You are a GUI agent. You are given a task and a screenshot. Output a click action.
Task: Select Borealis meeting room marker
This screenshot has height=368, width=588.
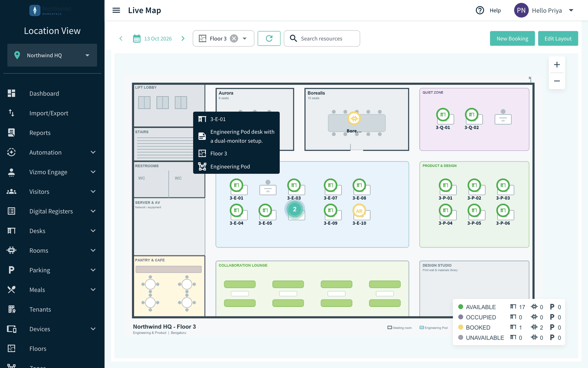tap(354, 118)
